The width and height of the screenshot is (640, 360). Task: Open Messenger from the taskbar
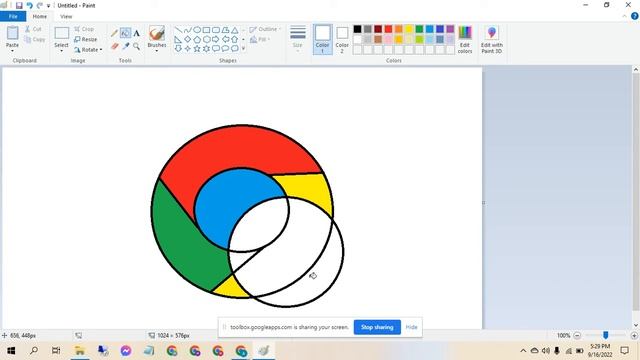[126, 351]
